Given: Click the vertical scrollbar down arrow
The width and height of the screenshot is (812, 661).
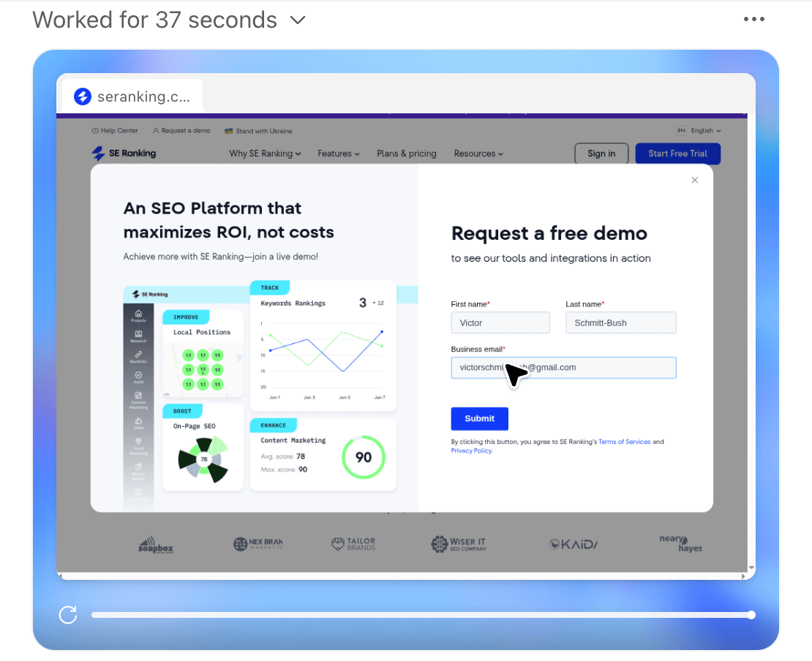Looking at the screenshot, I should [x=751, y=567].
